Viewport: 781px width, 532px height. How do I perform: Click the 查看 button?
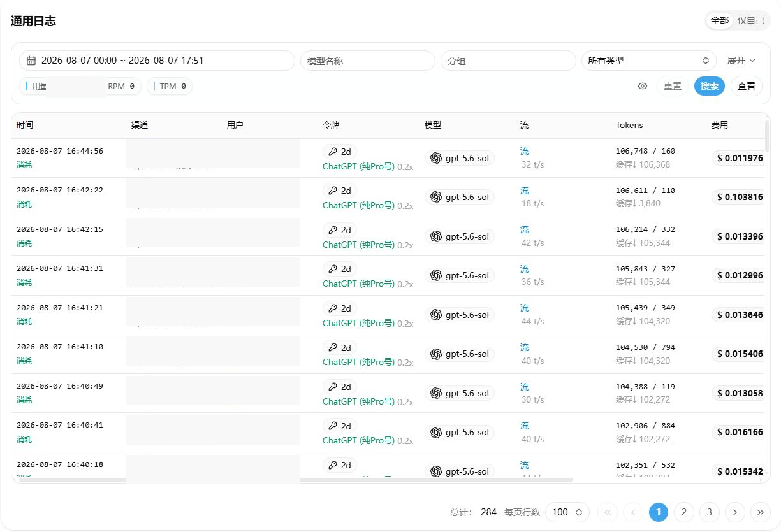point(747,86)
